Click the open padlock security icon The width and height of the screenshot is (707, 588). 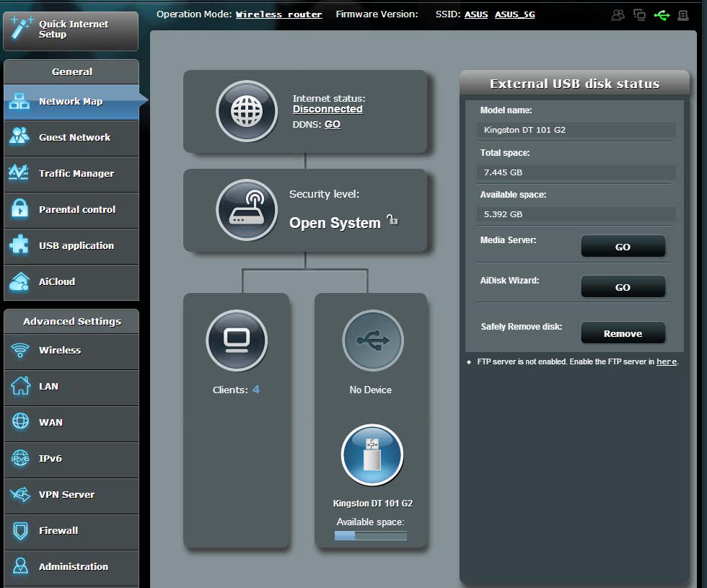pos(392,220)
